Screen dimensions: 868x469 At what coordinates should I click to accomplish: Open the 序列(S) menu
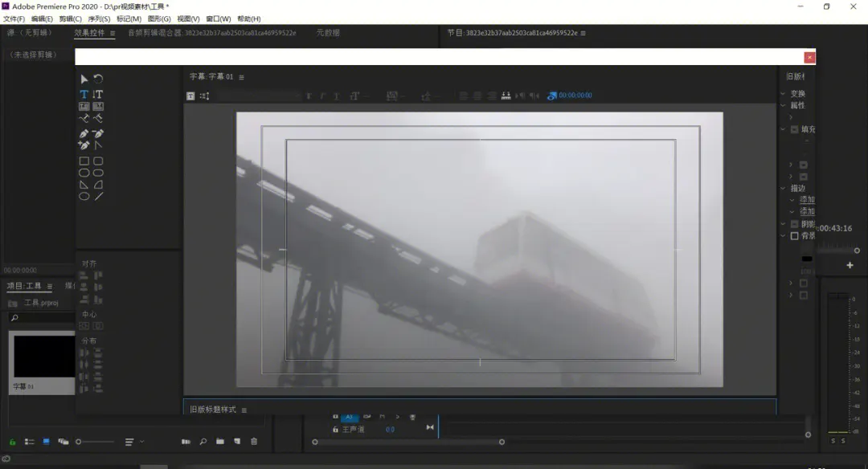(99, 18)
